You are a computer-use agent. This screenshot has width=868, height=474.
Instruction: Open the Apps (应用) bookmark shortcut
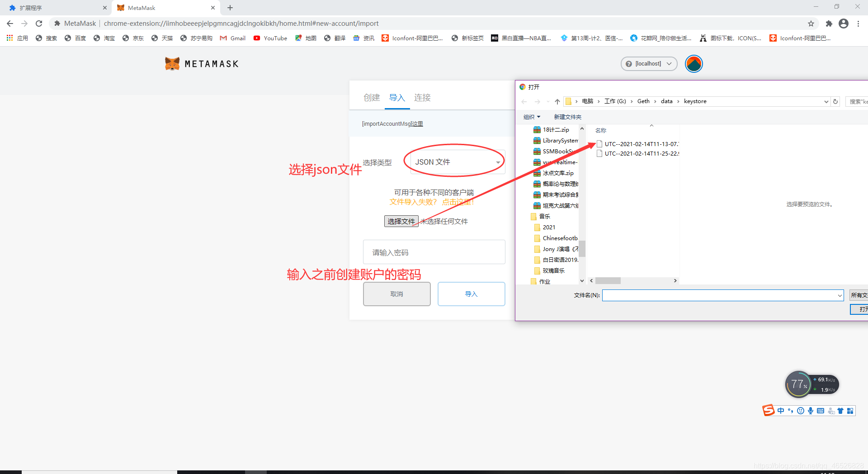[17, 38]
